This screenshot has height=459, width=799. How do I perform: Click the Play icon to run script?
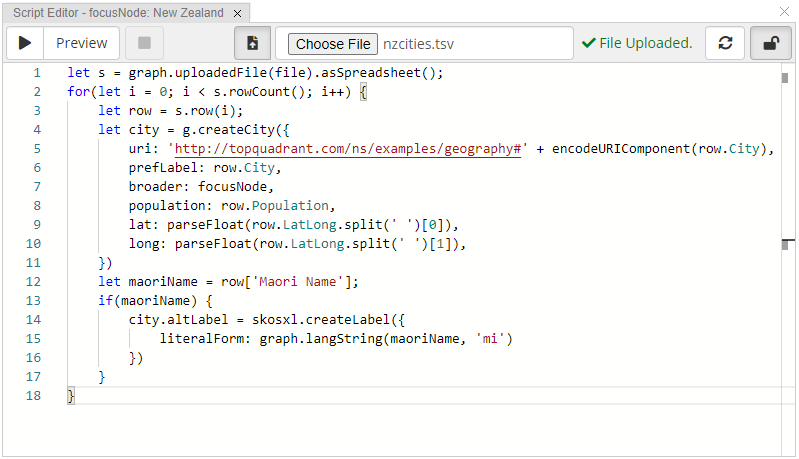click(x=26, y=43)
